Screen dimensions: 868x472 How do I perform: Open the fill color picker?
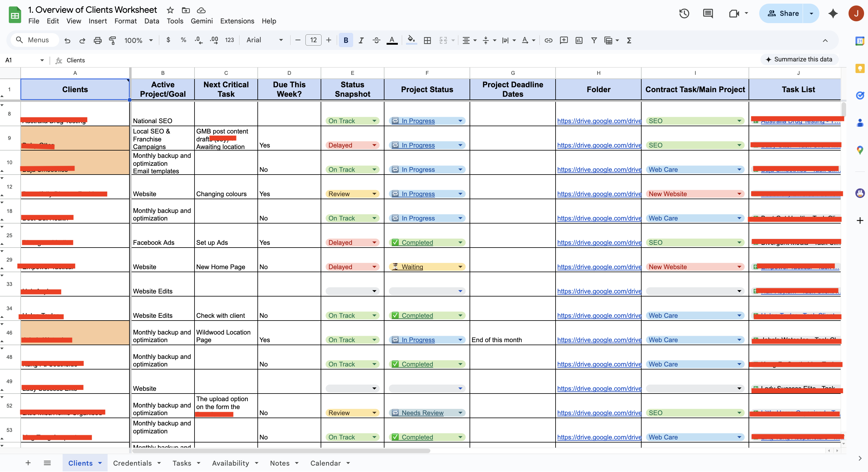click(411, 40)
